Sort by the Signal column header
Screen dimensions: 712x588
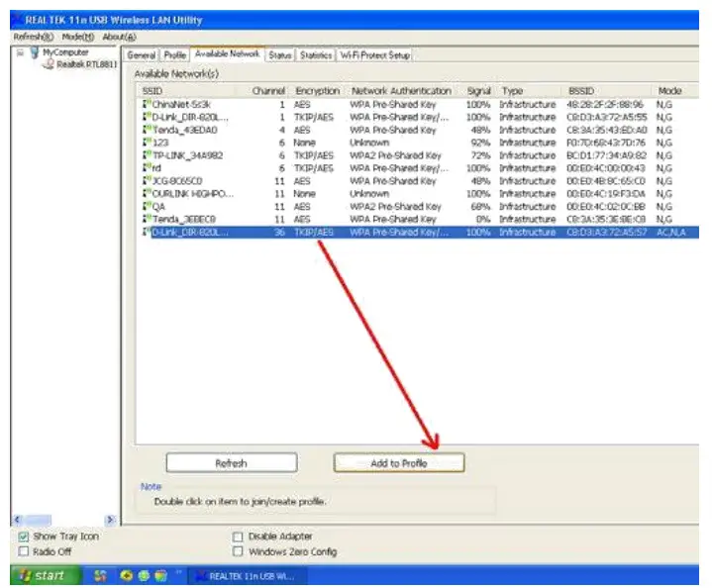point(478,91)
